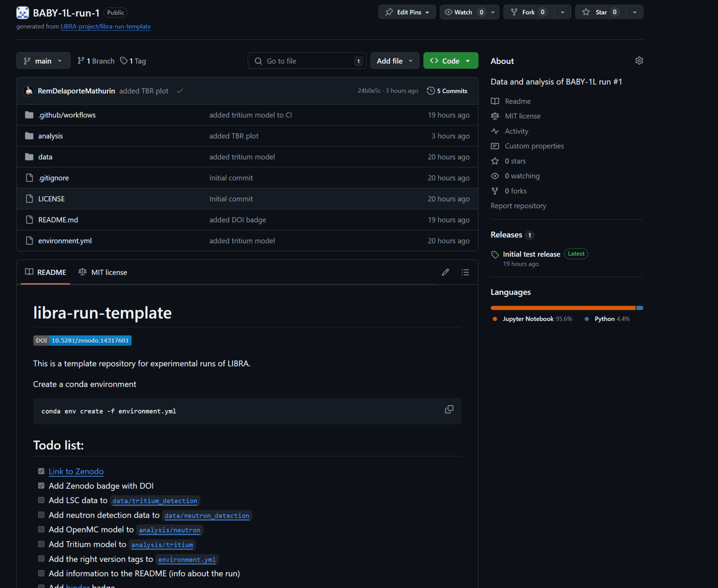Click the green commit status check mark
Image resolution: width=718 pixels, height=588 pixels.
(180, 91)
